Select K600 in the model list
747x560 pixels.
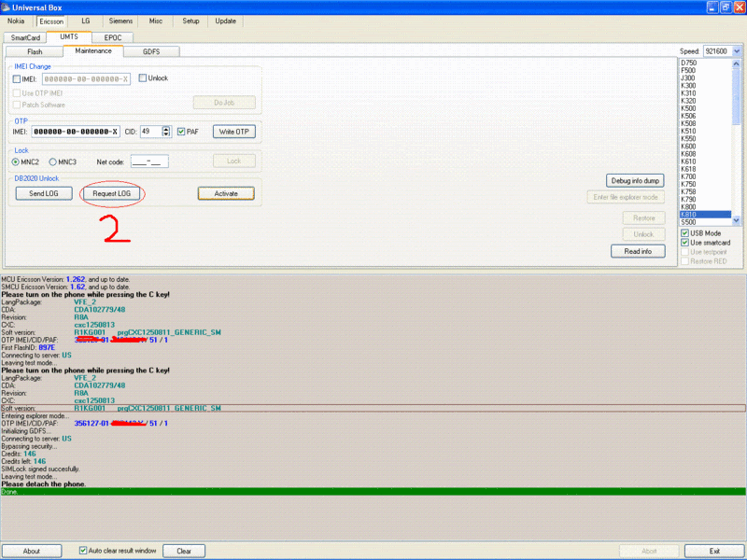[705, 147]
